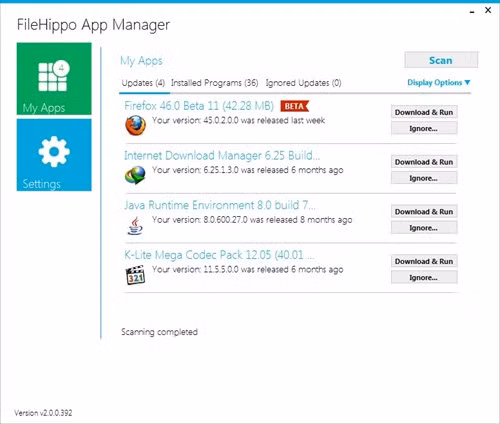Switch to Installed Programs (36) tab

[215, 83]
